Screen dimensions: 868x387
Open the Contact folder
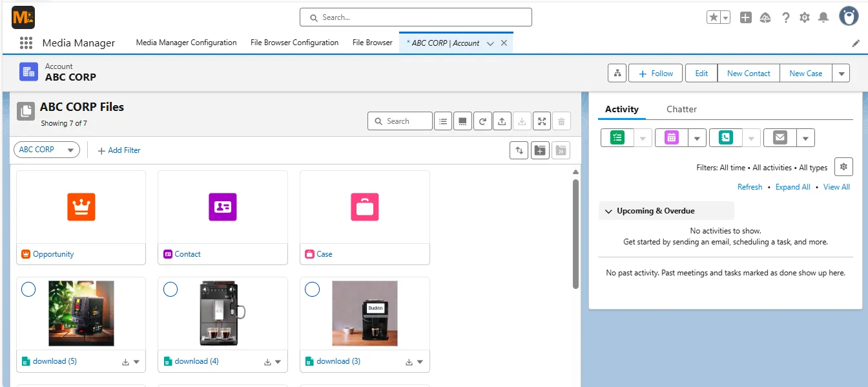[223, 217]
